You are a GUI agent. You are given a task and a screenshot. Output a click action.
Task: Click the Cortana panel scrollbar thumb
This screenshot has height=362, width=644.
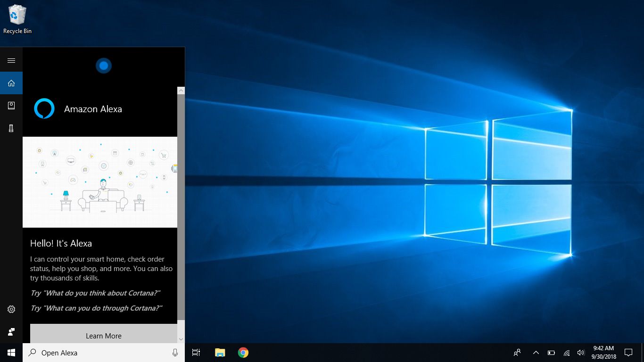pyautogui.click(x=181, y=207)
